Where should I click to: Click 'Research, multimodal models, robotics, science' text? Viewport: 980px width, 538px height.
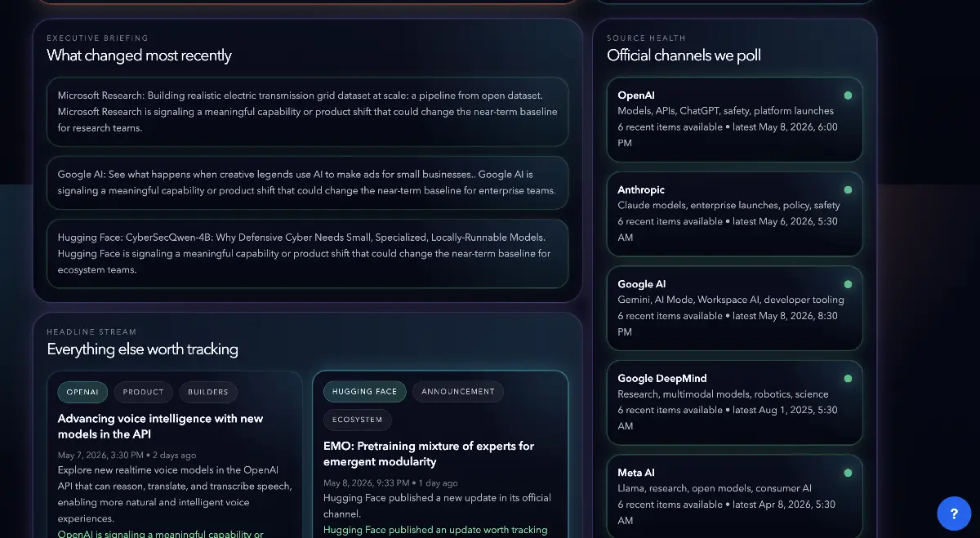coord(724,394)
